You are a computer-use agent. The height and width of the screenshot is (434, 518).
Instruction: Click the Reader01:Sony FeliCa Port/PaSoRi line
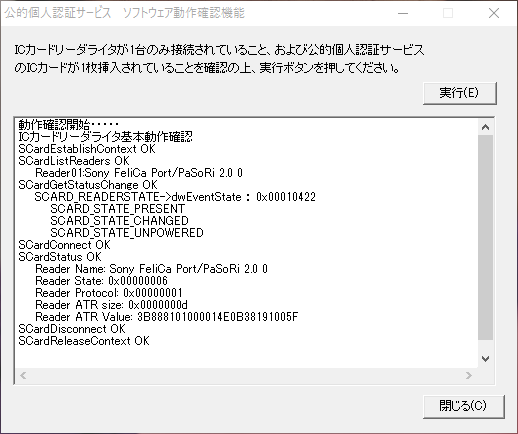coord(139,173)
